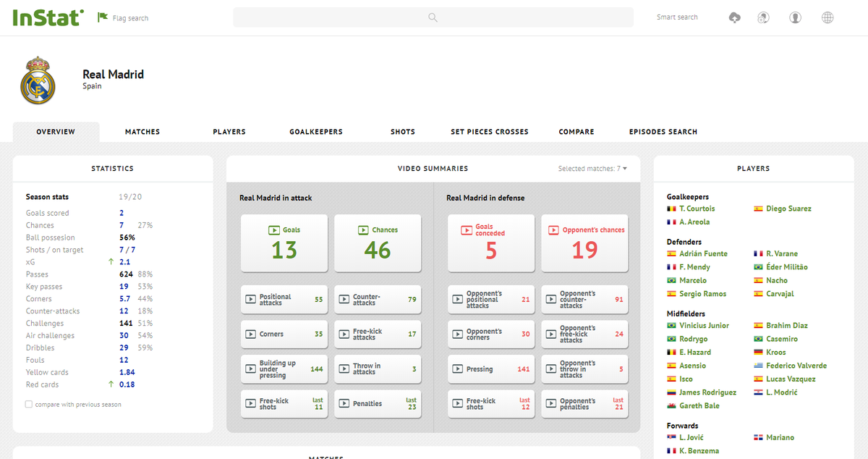The image size is (868, 459).
Task: Open Gareth Bale player page
Action: tap(699, 406)
